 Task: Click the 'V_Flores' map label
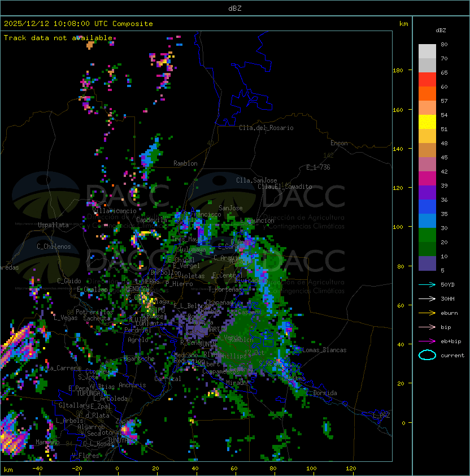click(85, 456)
